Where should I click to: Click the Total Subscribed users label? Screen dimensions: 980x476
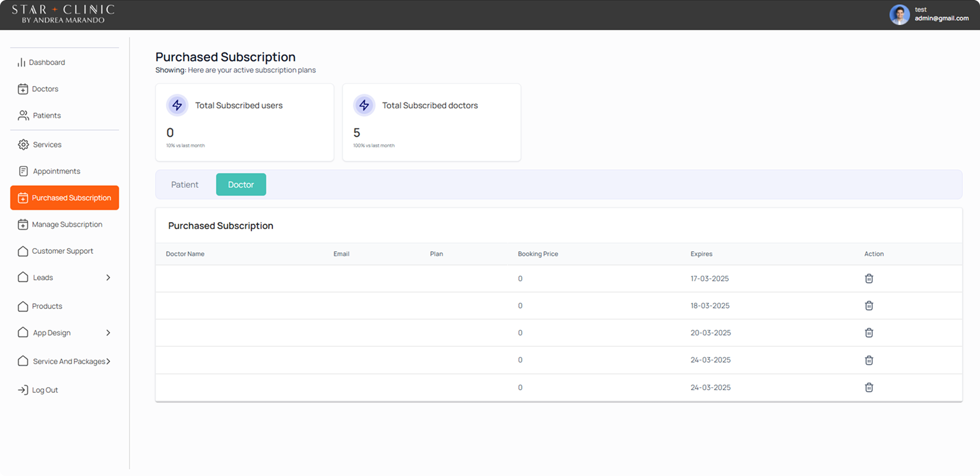239,105
